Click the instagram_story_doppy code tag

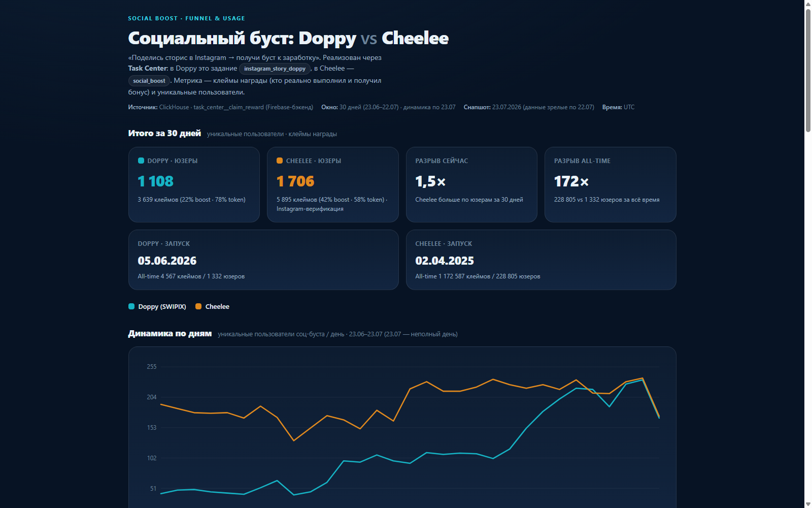(x=275, y=69)
